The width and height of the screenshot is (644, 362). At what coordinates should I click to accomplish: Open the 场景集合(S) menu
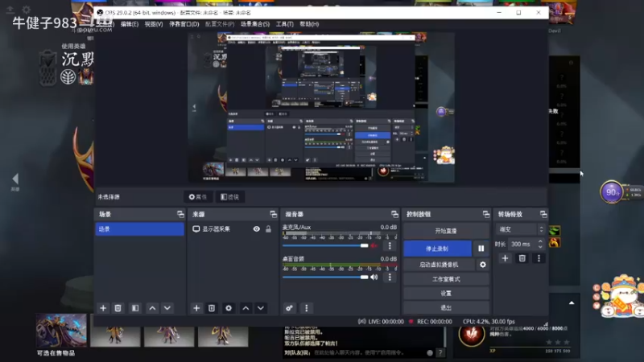(255, 24)
